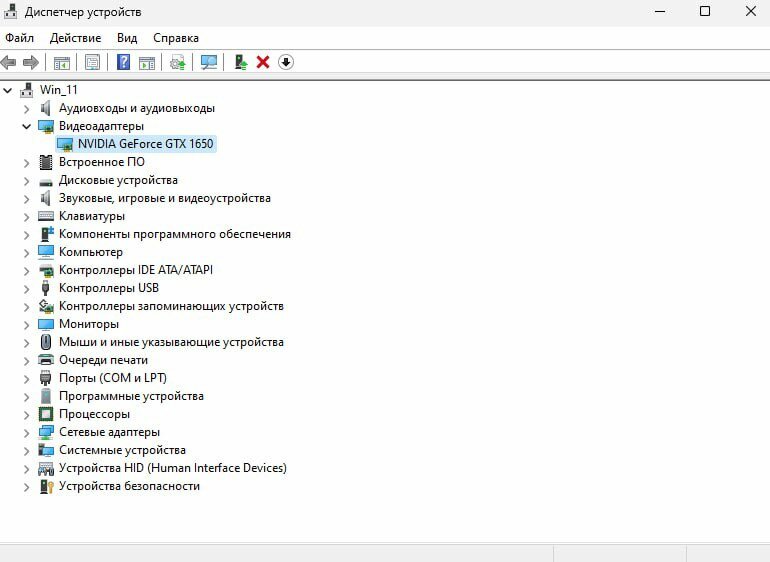Collapse the Видеоадаптеры category
This screenshot has height=562, width=770.
27,127
